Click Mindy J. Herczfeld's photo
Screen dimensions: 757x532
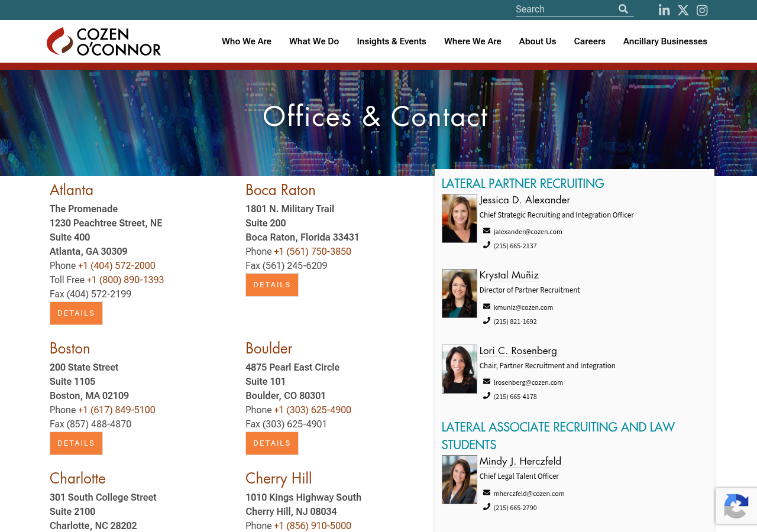[x=460, y=479]
